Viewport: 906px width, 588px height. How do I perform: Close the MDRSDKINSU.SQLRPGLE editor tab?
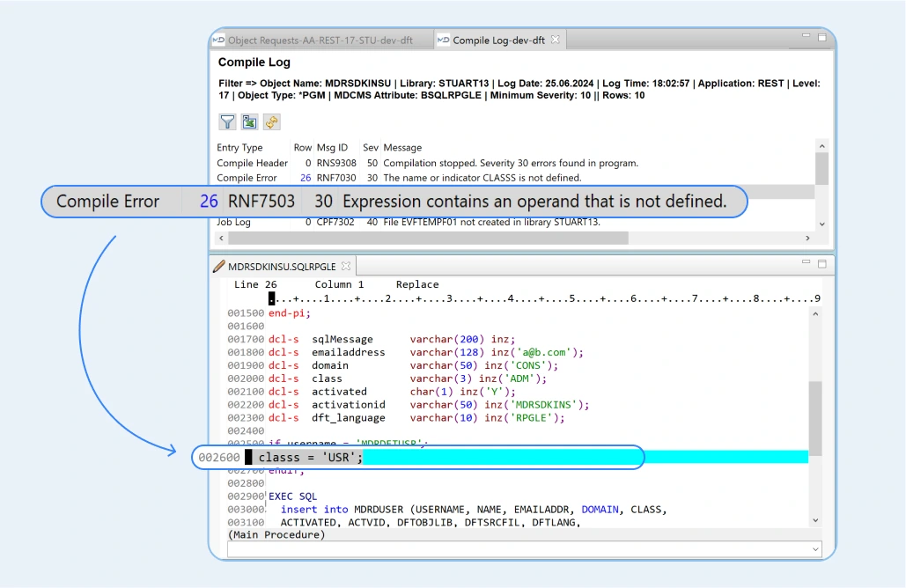click(346, 265)
